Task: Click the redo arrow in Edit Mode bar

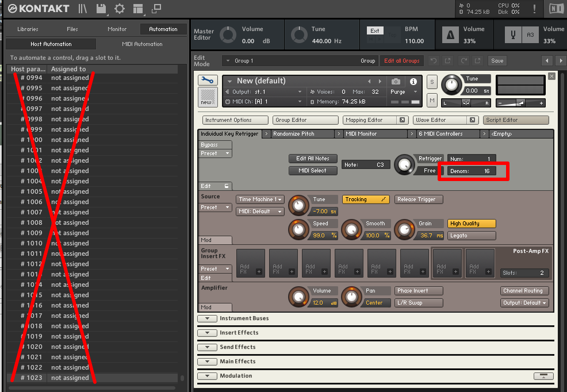Action: coord(464,61)
